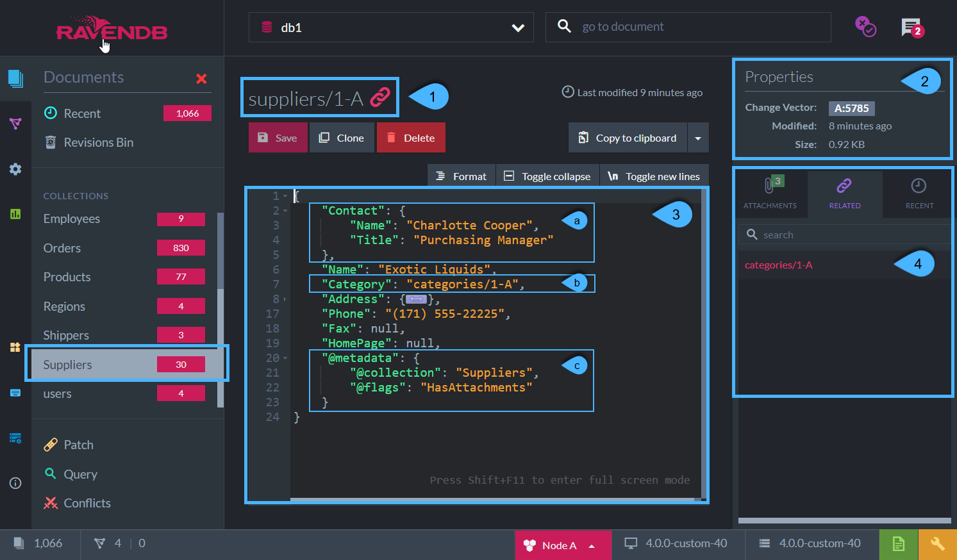
Task: Collapse the @metadata fold arrow
Action: [x=285, y=358]
